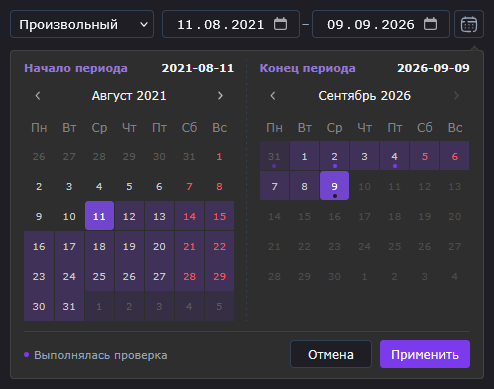Pick August 17 in the start calendar
494x389 pixels.
coord(69,246)
